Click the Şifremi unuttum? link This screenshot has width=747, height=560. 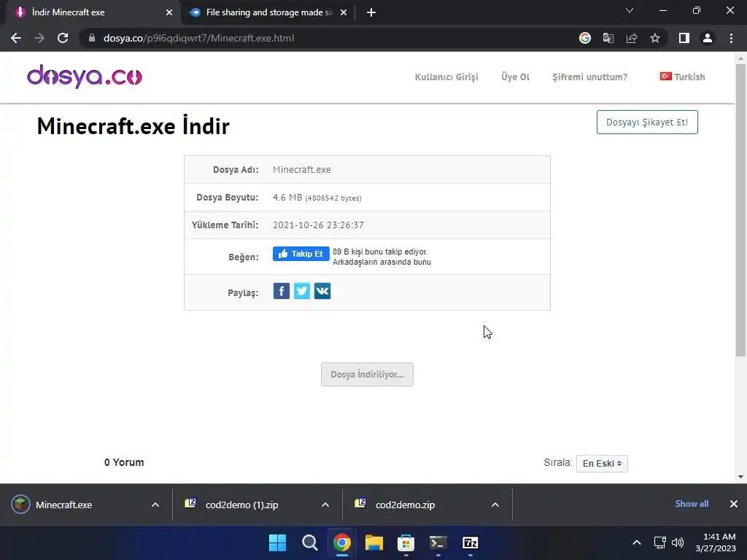[589, 77]
